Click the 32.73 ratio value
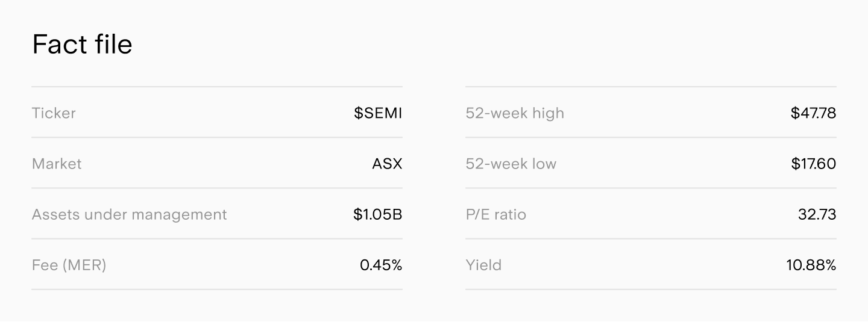This screenshot has width=868, height=322. [x=817, y=214]
